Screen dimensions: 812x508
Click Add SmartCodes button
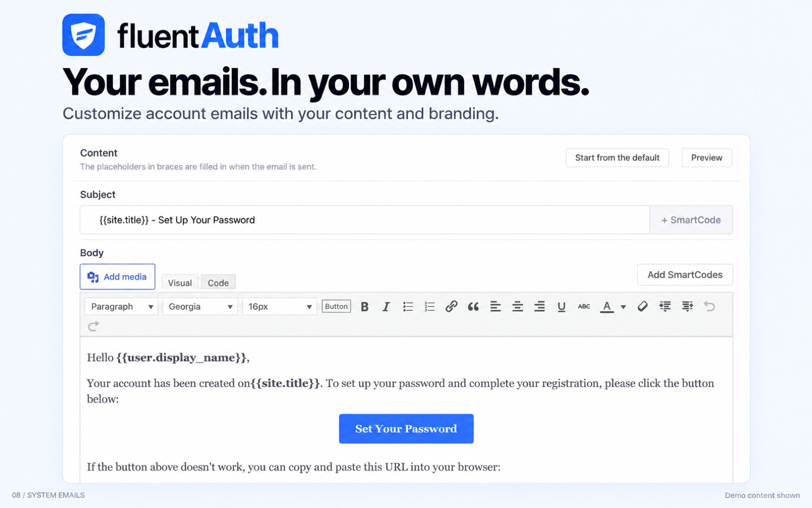685,275
